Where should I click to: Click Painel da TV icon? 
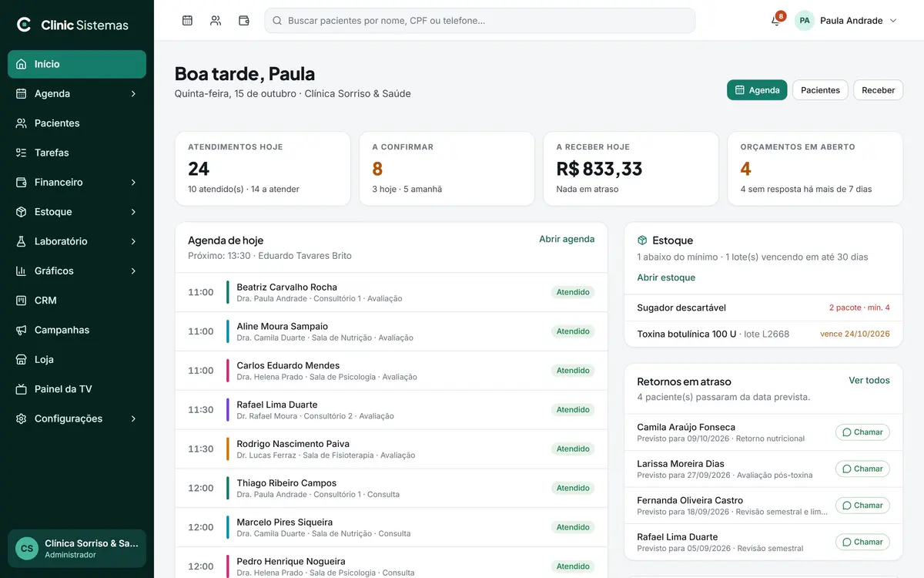(22, 389)
